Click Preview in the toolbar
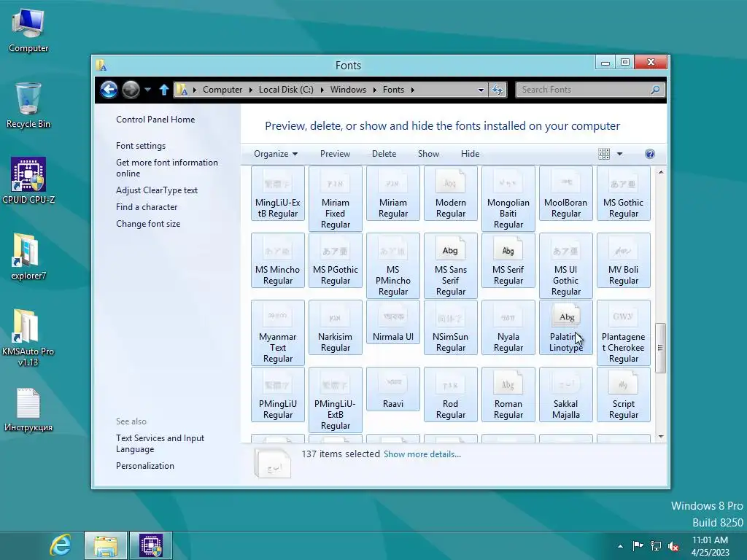This screenshot has width=747, height=560. pyautogui.click(x=335, y=154)
